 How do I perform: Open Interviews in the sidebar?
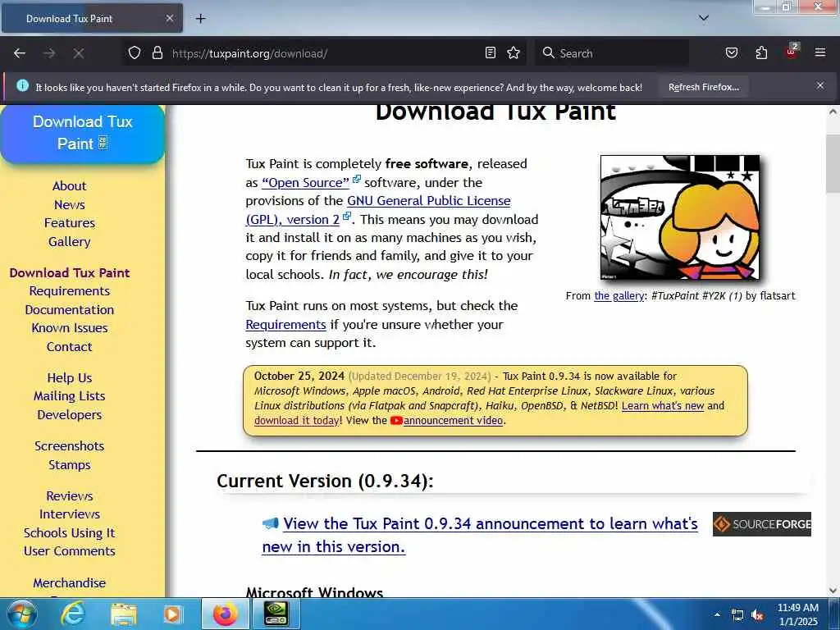[x=69, y=514]
